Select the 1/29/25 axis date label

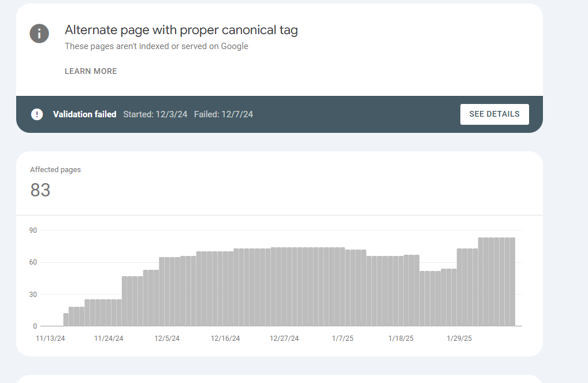tap(459, 339)
